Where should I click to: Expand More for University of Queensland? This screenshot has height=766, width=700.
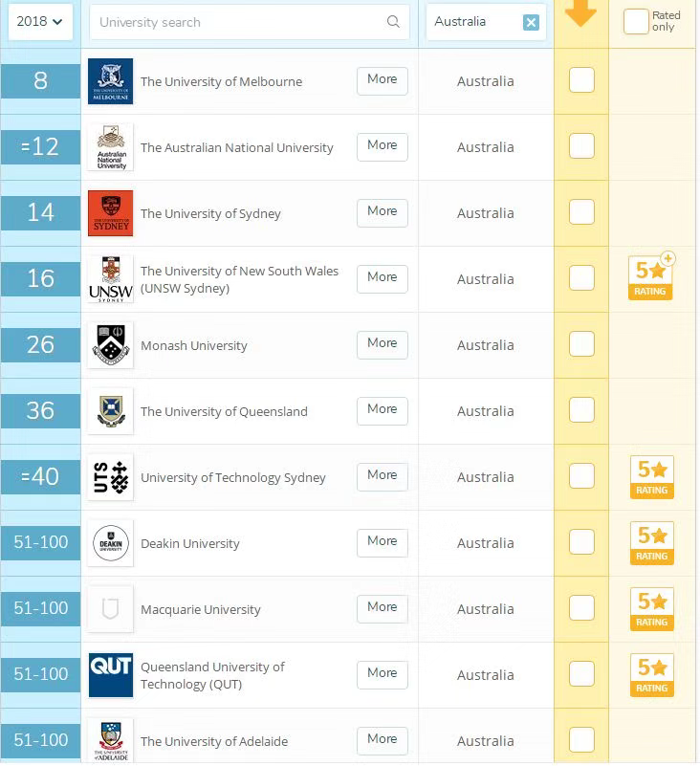click(x=383, y=410)
